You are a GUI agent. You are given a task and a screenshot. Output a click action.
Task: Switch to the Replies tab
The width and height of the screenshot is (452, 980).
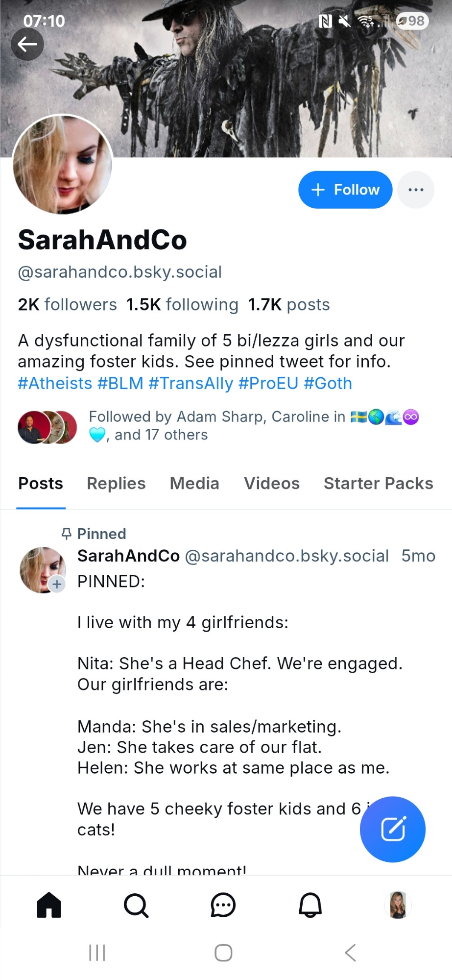click(117, 484)
